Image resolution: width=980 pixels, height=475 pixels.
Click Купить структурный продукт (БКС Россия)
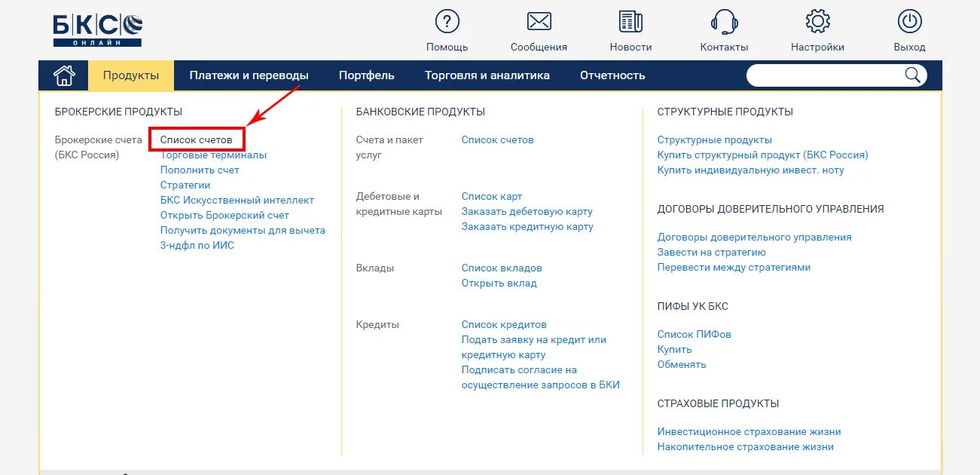[x=763, y=155]
